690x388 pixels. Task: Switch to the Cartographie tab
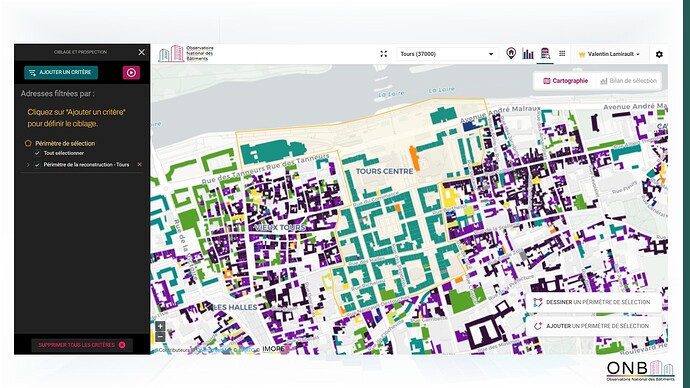[x=566, y=81]
